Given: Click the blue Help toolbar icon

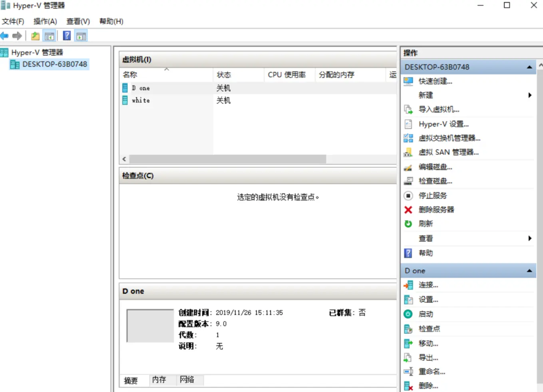Looking at the screenshot, I should pyautogui.click(x=67, y=36).
